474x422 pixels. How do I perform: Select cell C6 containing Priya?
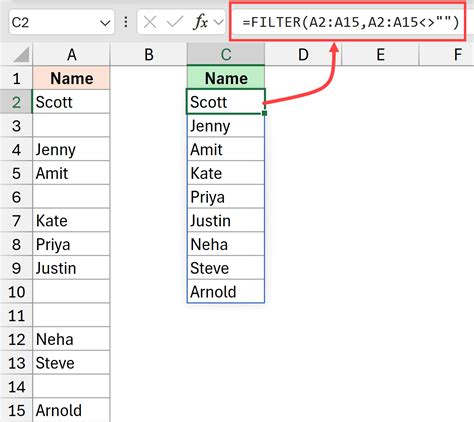[226, 197]
